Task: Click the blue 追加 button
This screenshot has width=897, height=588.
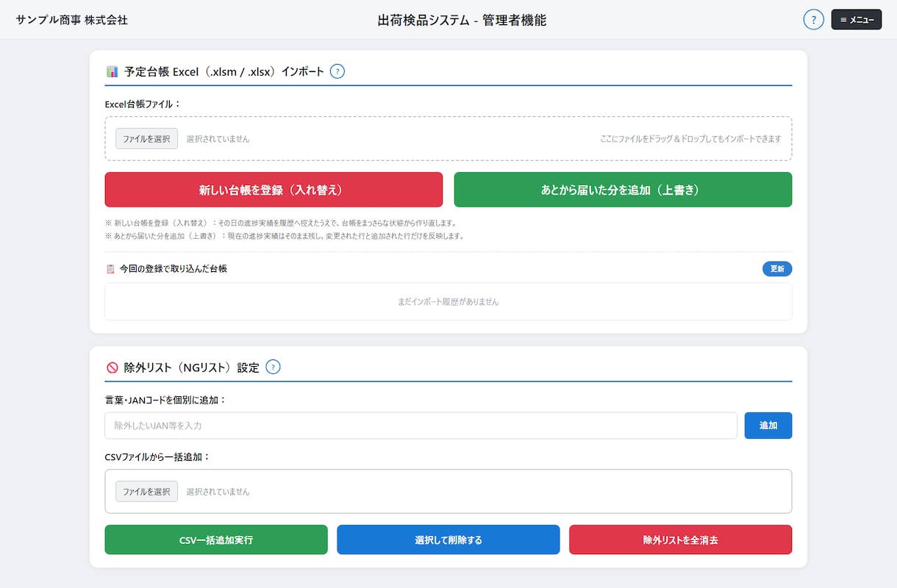Action: click(768, 426)
